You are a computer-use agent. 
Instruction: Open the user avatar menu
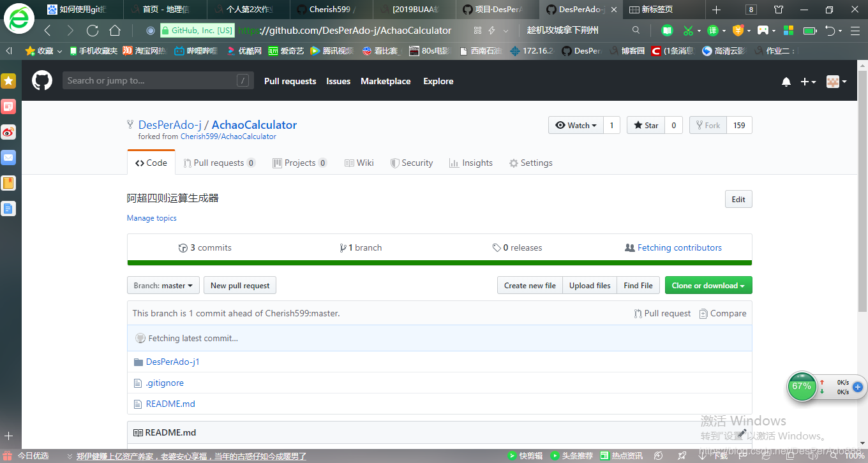coord(836,82)
